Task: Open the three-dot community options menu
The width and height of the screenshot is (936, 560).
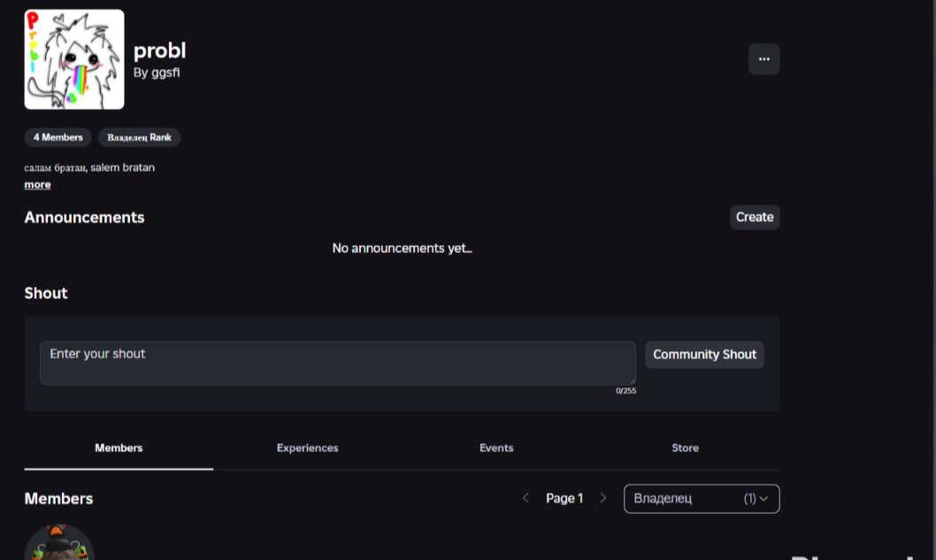Action: [764, 59]
